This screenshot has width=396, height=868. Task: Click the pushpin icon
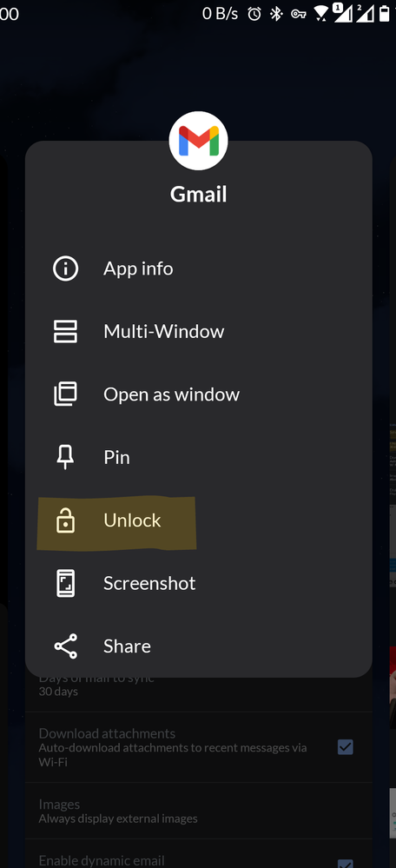(x=65, y=457)
